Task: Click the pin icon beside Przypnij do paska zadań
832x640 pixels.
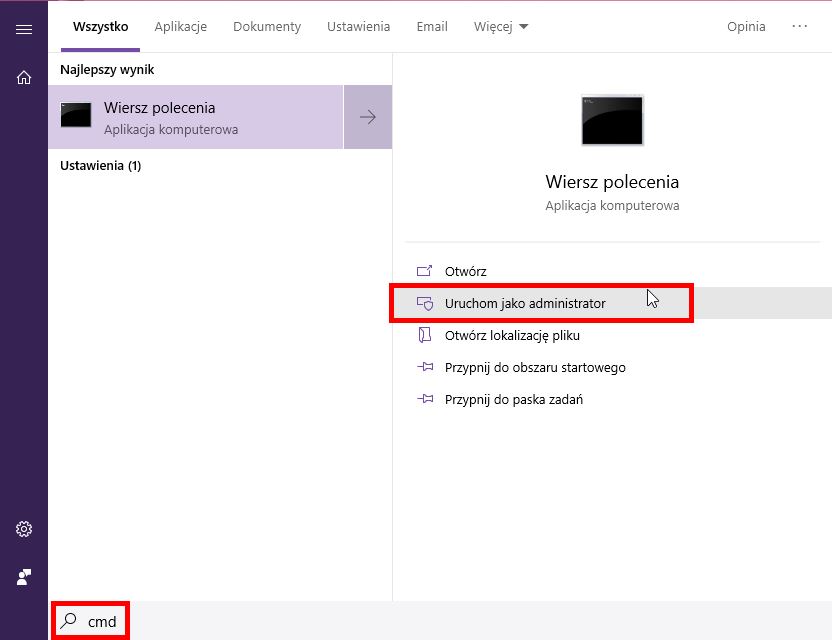Action: [425, 399]
